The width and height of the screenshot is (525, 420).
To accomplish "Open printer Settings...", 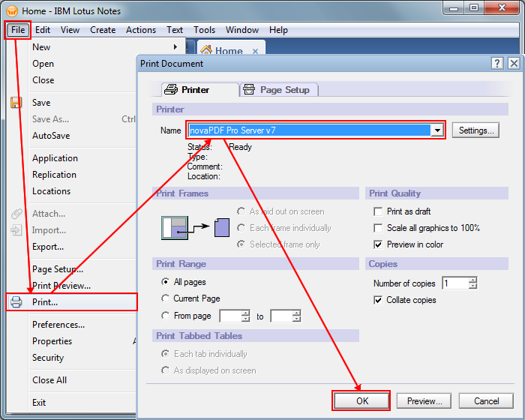I will coord(475,130).
